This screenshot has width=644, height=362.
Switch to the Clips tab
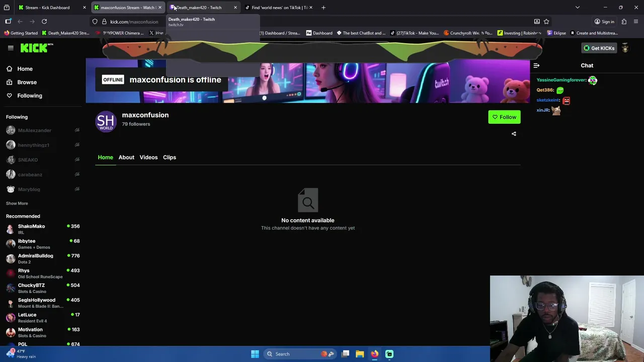(x=170, y=157)
